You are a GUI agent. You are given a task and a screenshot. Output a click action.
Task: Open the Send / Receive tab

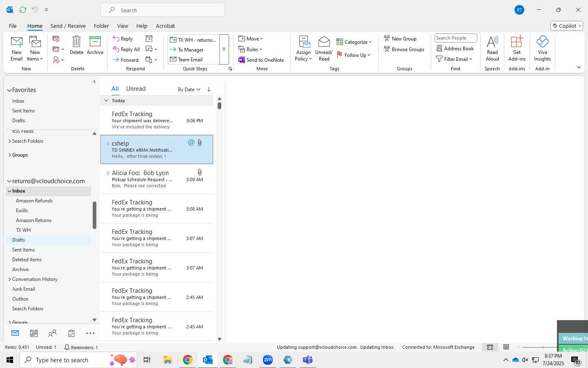tap(68, 26)
